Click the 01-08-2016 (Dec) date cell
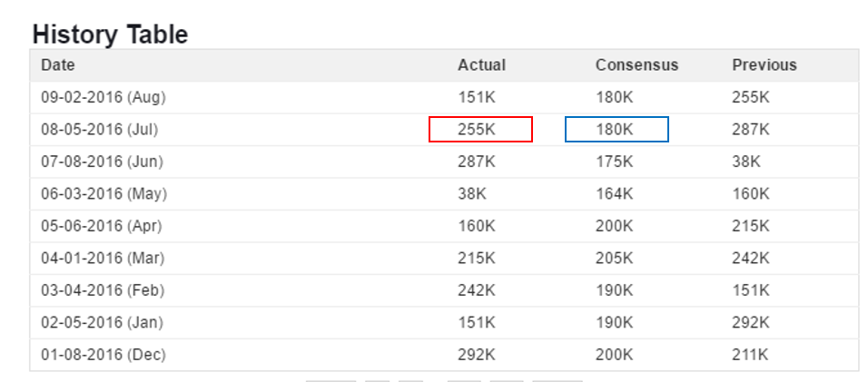 point(104,355)
